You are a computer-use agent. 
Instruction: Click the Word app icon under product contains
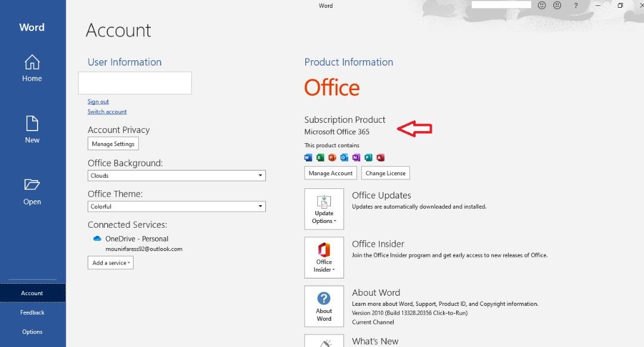(308, 157)
